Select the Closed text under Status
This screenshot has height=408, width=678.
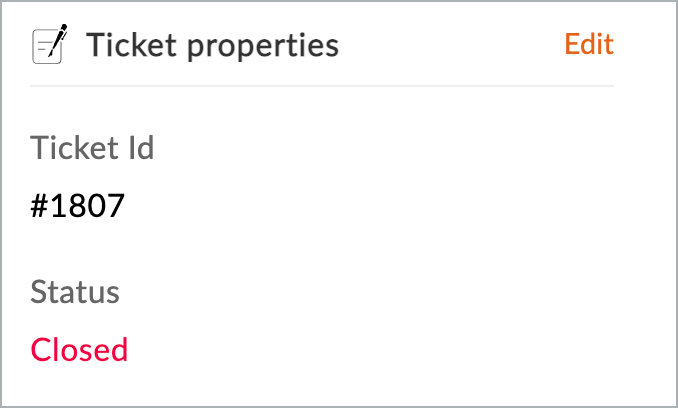click(79, 350)
